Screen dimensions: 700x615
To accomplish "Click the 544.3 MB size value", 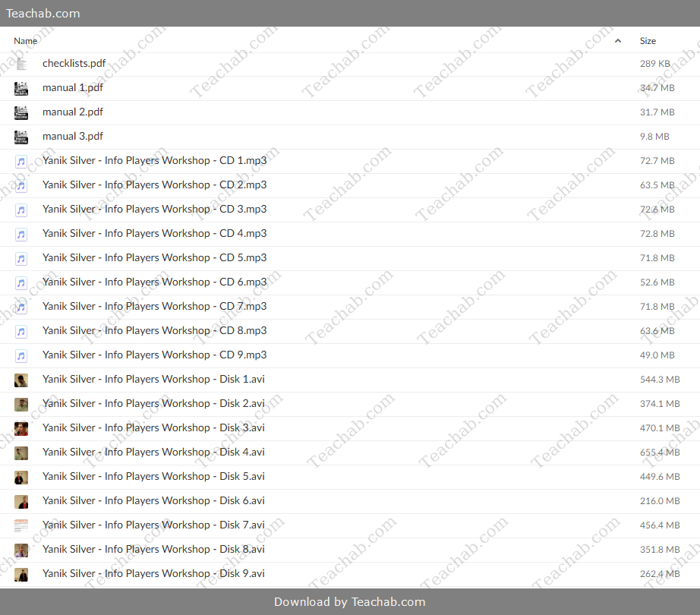I will (660, 380).
